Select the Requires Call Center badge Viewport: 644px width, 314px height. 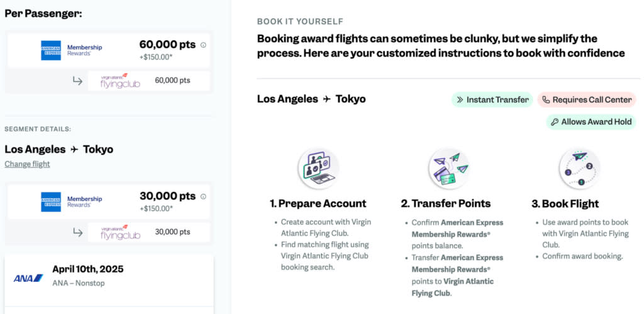[x=587, y=100]
